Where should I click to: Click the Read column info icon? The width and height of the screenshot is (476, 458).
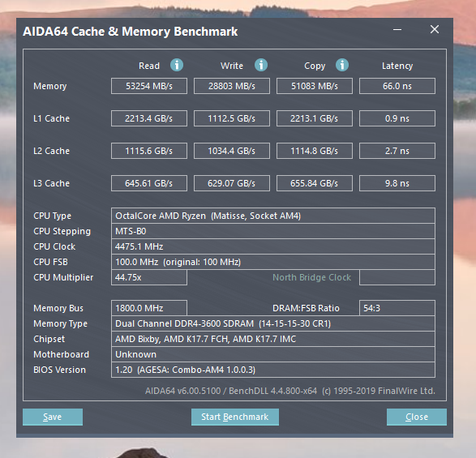[x=177, y=65]
